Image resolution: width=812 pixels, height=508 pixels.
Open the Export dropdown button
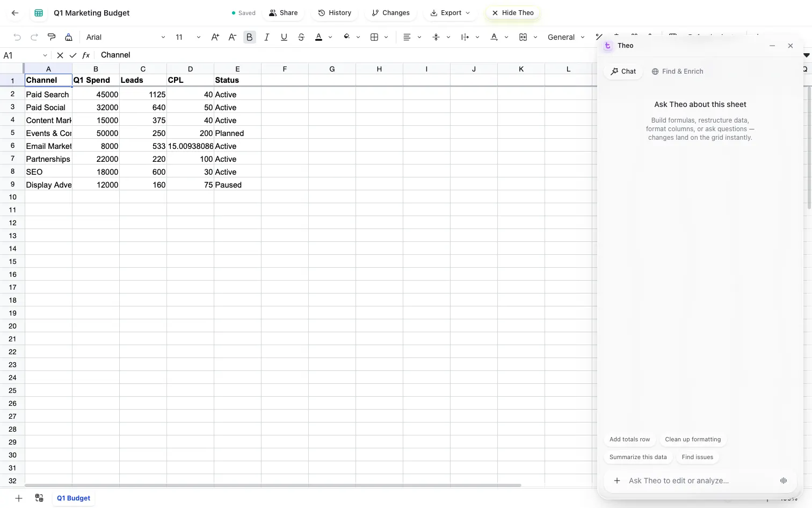coord(450,13)
